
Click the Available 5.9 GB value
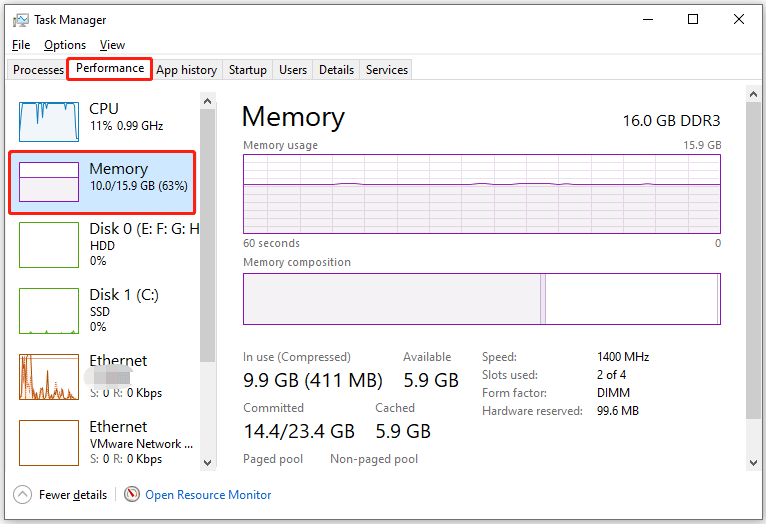[x=431, y=380]
